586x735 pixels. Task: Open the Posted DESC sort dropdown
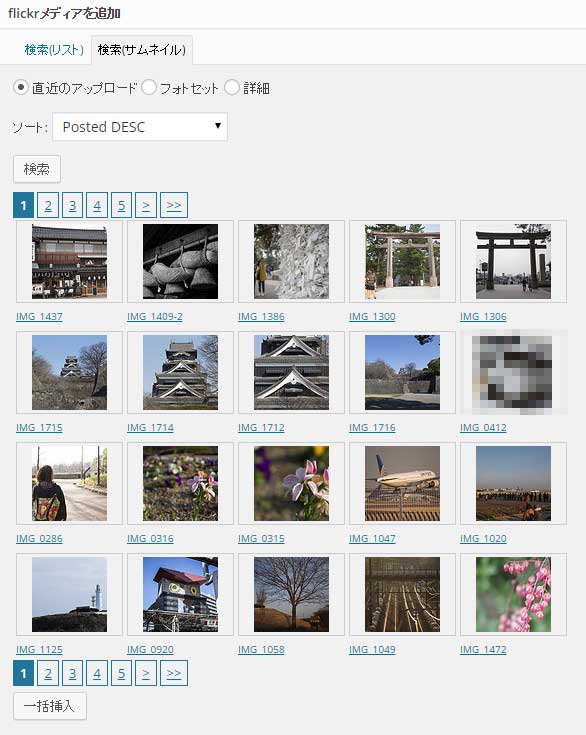(x=140, y=127)
